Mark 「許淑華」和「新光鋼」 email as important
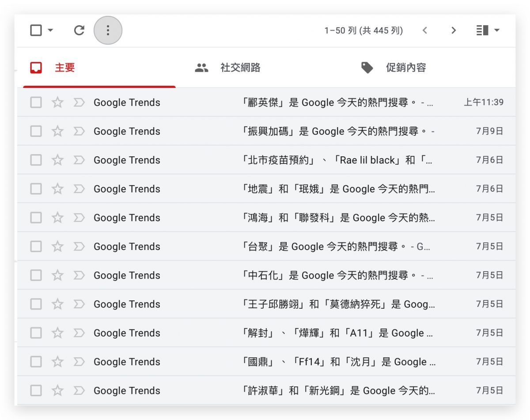 (x=79, y=390)
